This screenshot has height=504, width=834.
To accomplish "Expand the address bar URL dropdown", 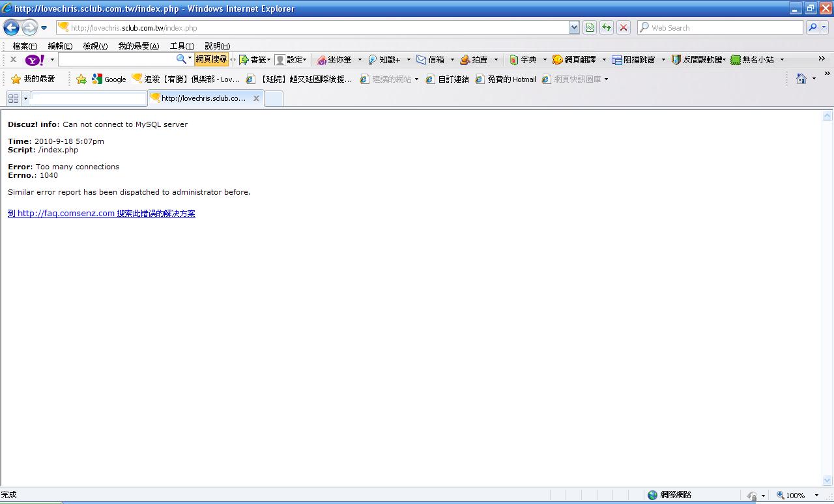I will point(574,27).
